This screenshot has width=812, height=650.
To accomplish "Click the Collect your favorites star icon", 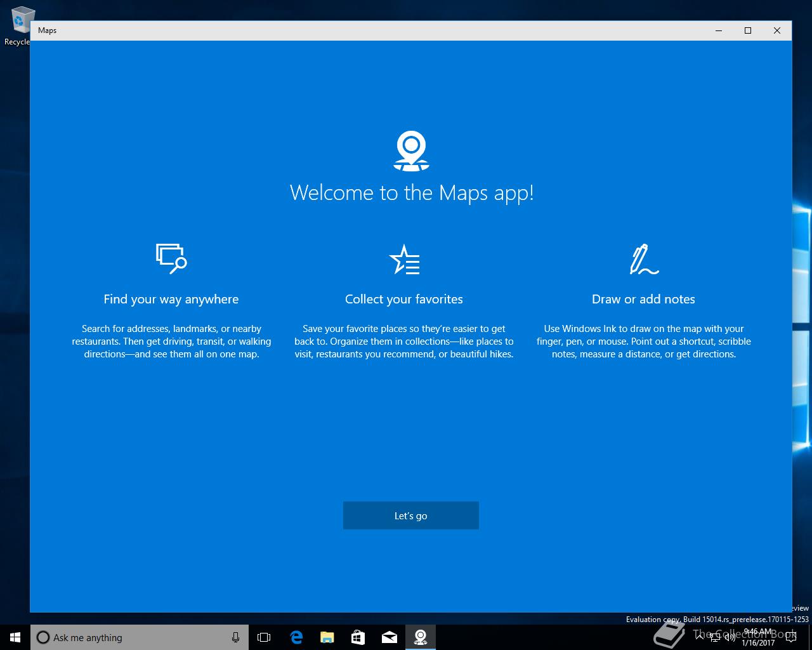I will pyautogui.click(x=405, y=259).
